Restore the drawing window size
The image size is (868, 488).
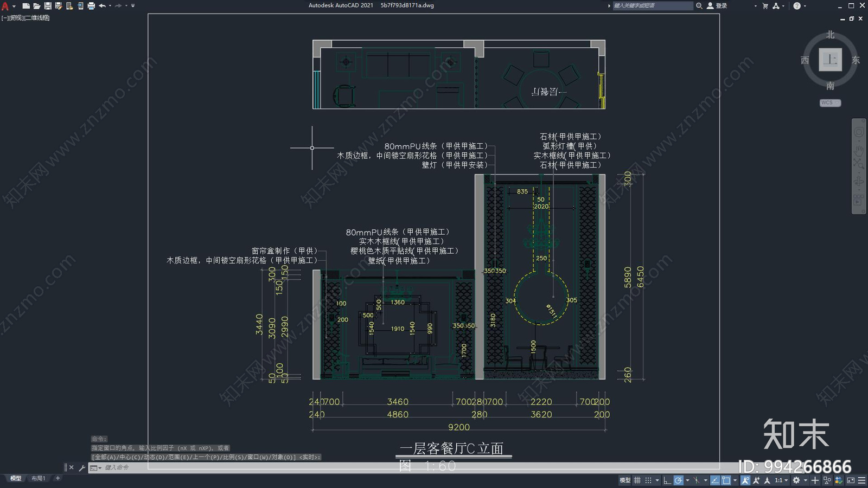[852, 18]
